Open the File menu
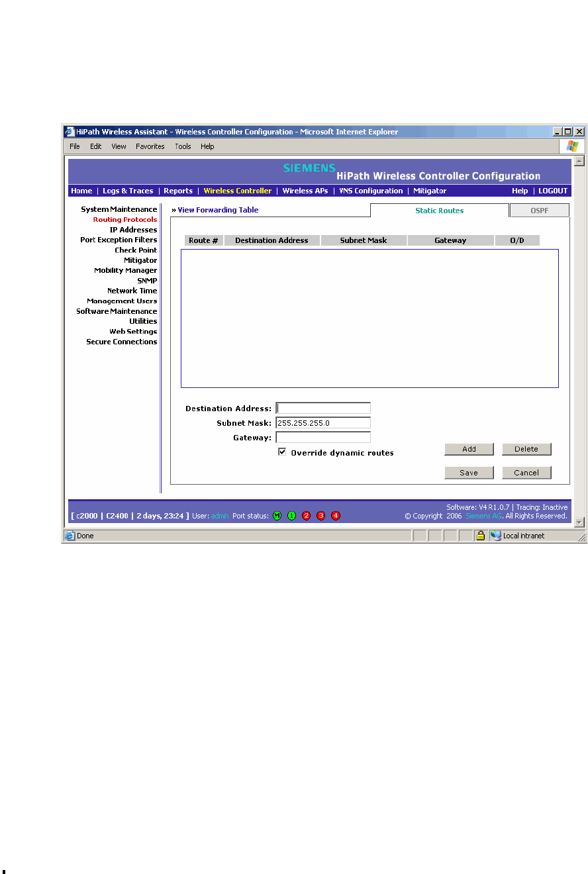 point(75,146)
